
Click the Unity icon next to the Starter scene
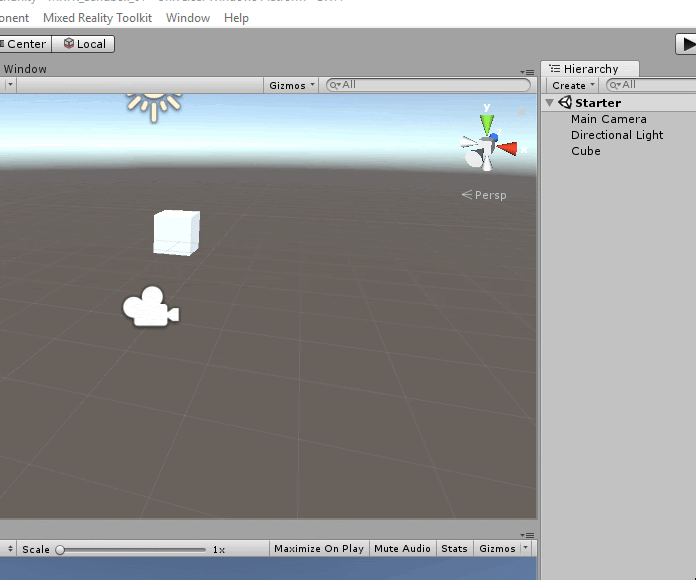565,103
